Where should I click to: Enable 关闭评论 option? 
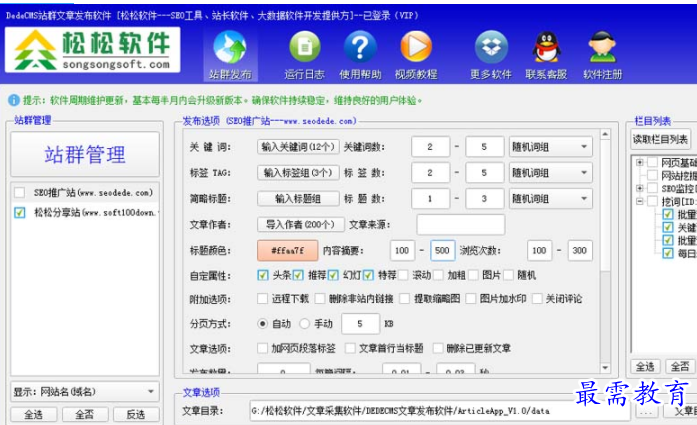tap(537, 299)
